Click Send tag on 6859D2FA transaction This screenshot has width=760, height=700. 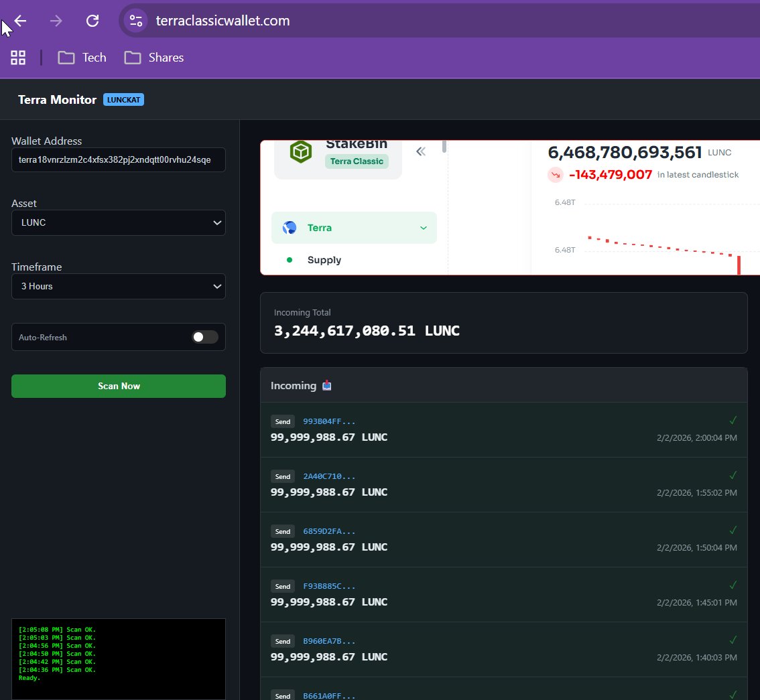283,531
